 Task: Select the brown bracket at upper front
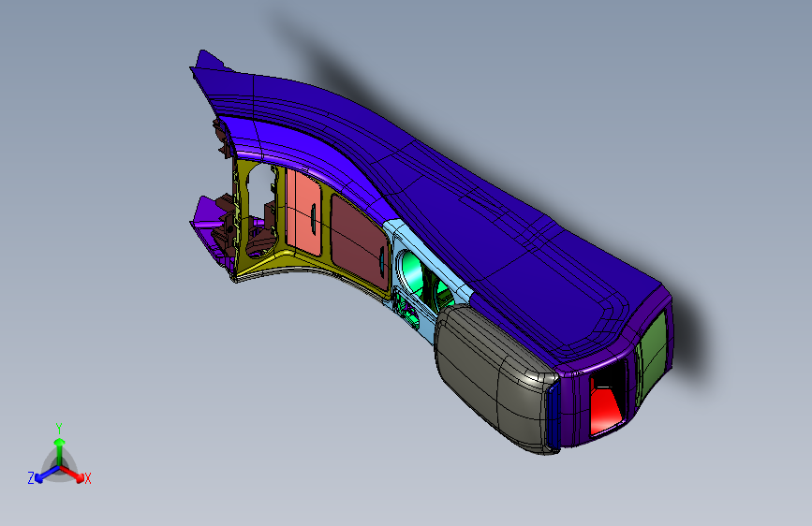click(x=222, y=138)
